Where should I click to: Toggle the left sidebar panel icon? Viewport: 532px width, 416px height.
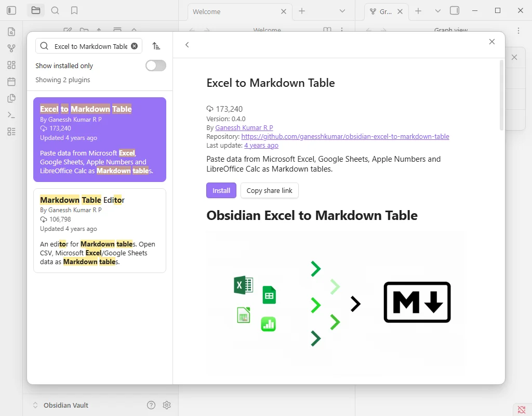click(x=11, y=10)
